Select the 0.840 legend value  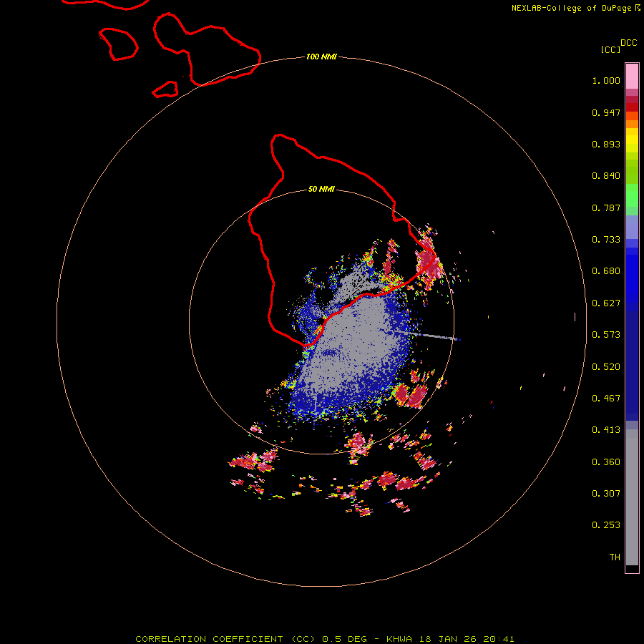coord(606,176)
